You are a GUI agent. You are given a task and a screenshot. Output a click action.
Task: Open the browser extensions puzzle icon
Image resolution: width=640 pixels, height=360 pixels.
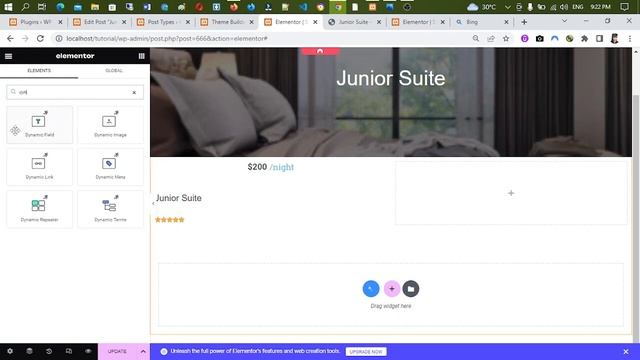click(584, 38)
